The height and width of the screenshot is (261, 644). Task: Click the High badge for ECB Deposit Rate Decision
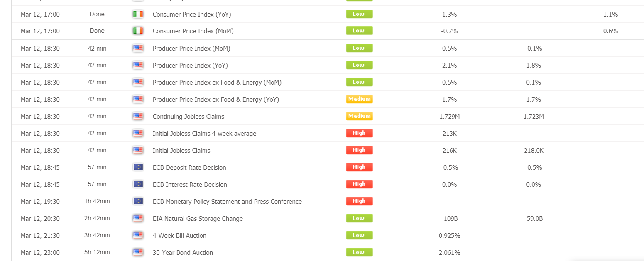click(359, 167)
